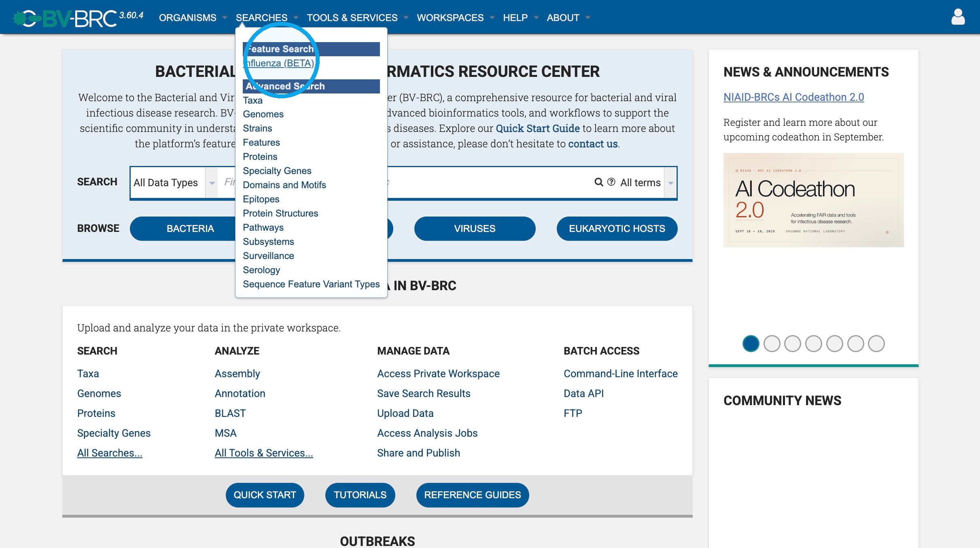Open All Tools & Services link

tap(264, 453)
